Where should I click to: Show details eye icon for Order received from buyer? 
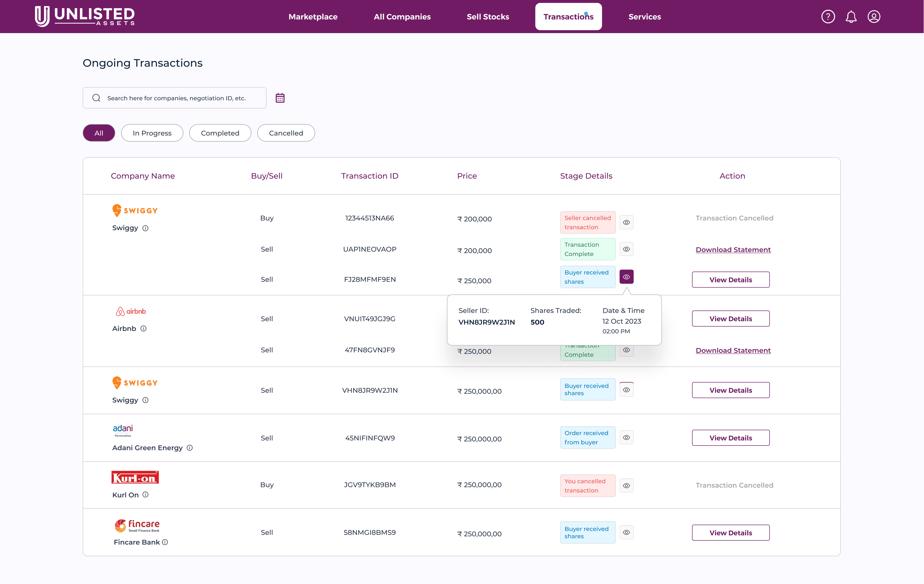tap(626, 438)
